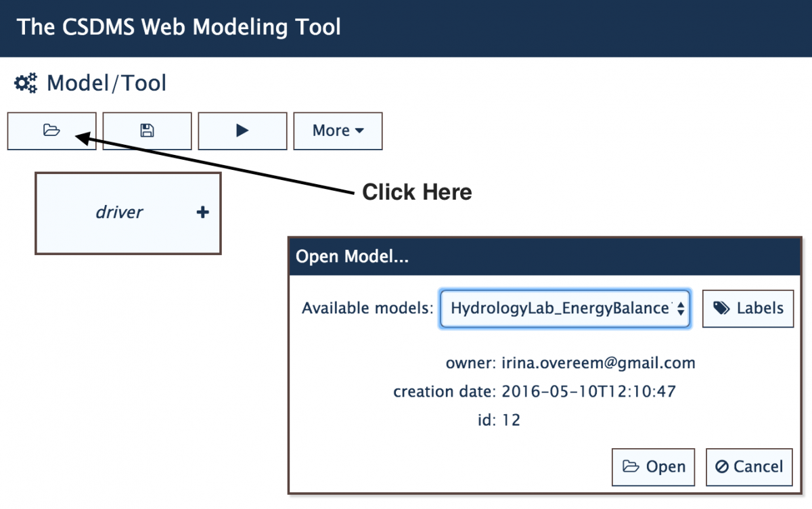812x509 pixels.
Task: Expand the More dropdown menu
Action: pyautogui.click(x=338, y=131)
